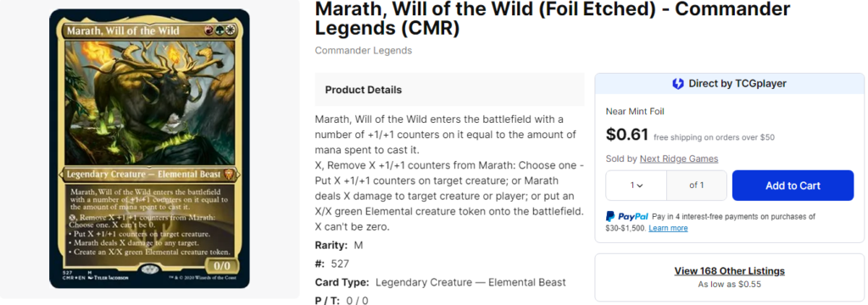Click the Direct by TCGplayer banner text

pos(737,84)
